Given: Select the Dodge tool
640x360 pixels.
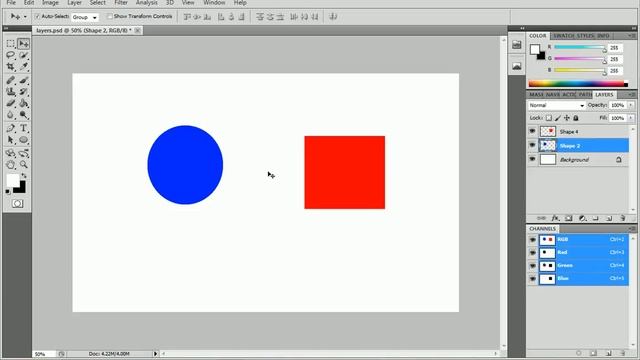Looking at the screenshot, I should tap(23, 115).
